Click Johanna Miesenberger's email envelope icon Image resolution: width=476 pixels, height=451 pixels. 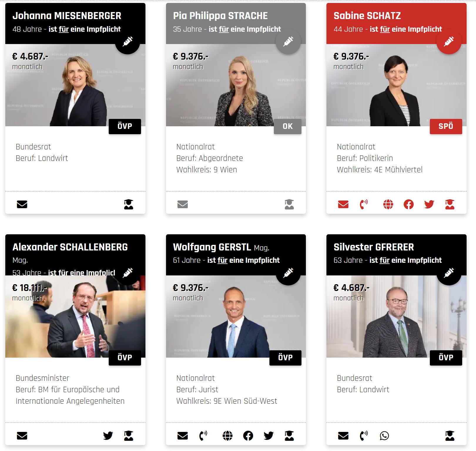[x=22, y=204]
